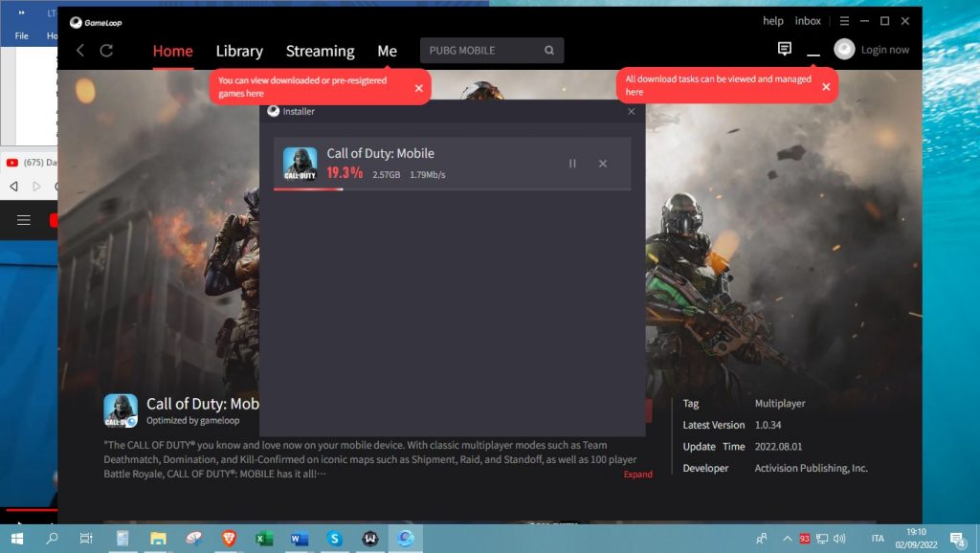Click the Login now link

885,50
